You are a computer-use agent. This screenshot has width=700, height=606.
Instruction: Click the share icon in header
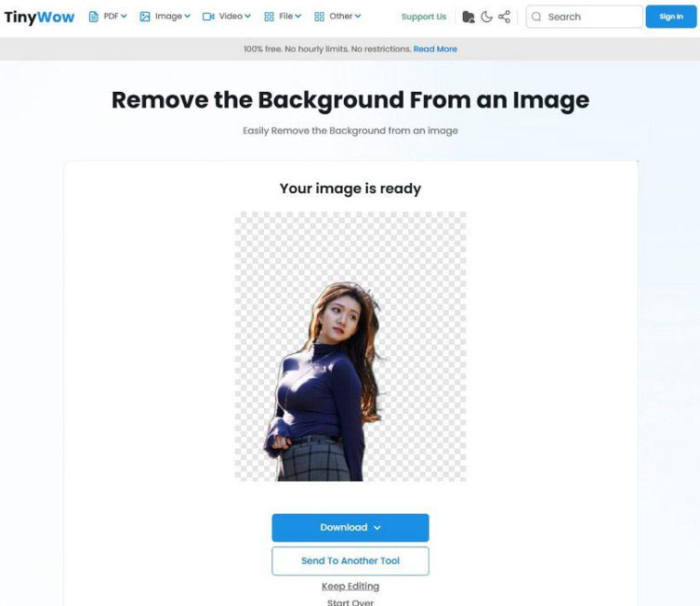(504, 17)
